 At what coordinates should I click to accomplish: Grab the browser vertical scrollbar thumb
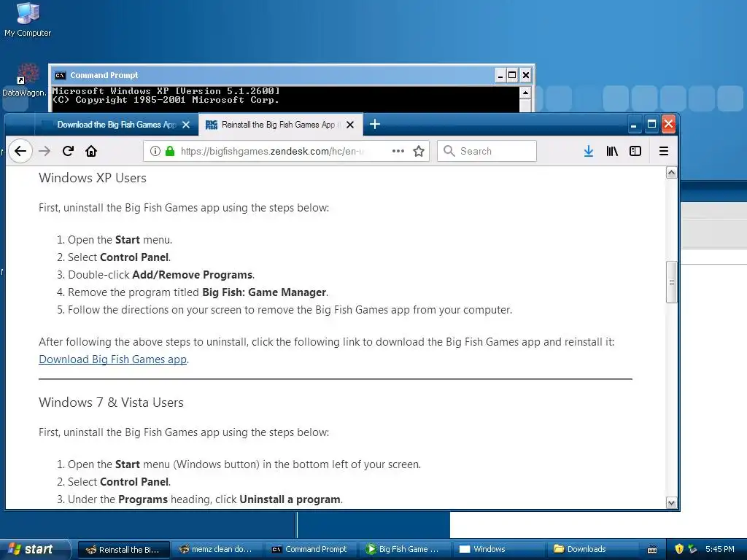pyautogui.click(x=671, y=282)
